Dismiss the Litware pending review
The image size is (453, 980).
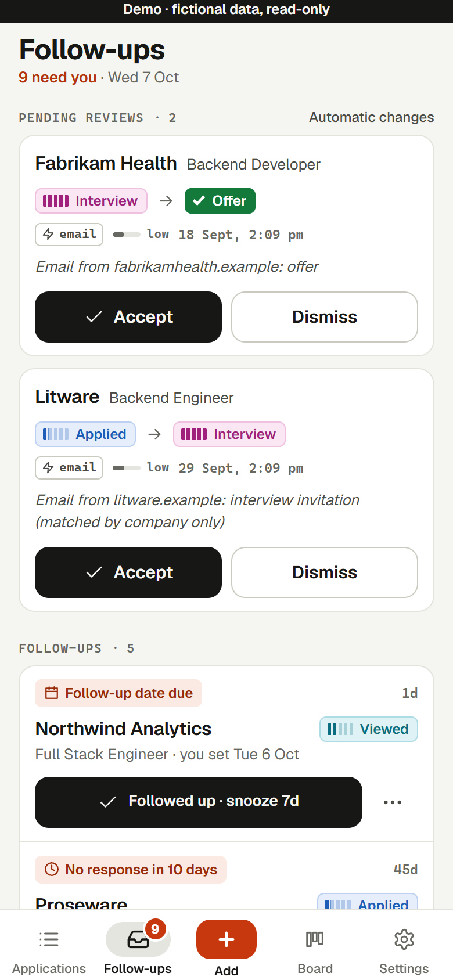coord(325,572)
